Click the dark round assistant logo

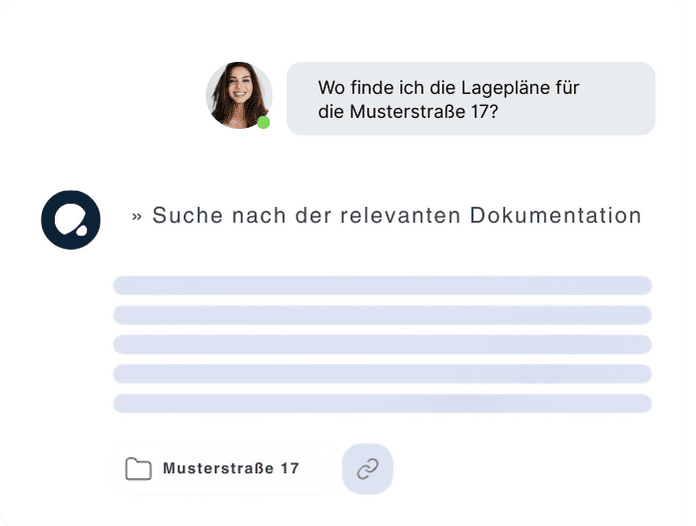pyautogui.click(x=71, y=219)
